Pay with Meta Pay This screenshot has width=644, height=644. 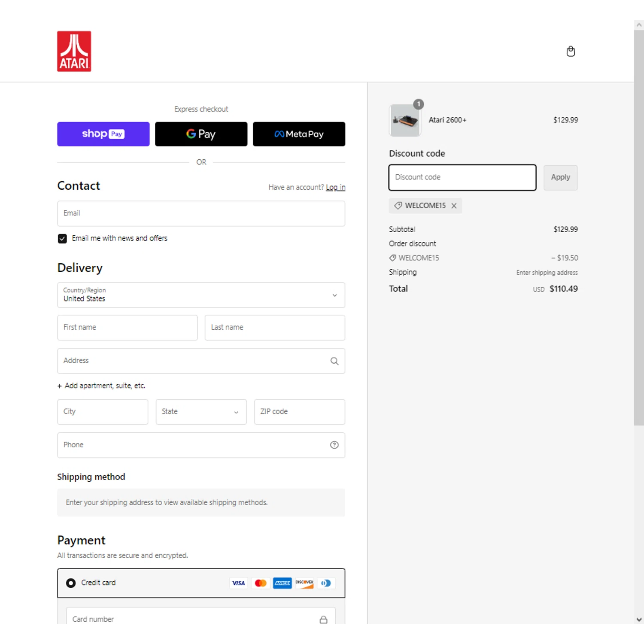coord(299,134)
